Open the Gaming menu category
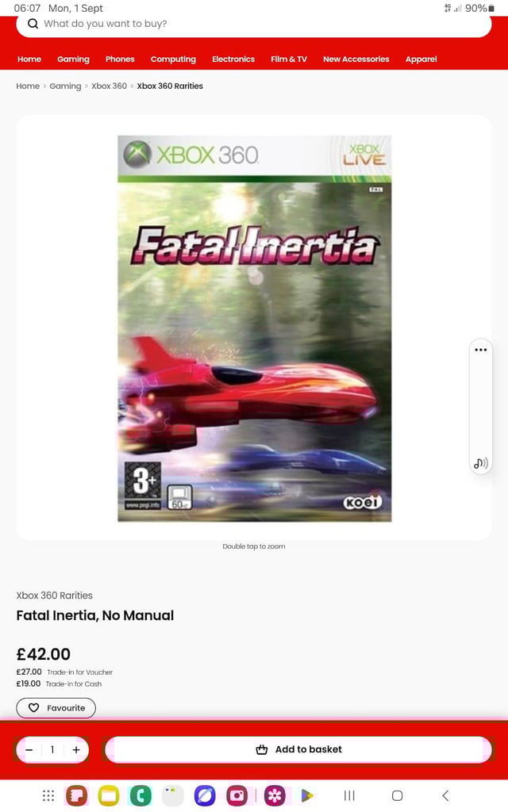 click(x=73, y=59)
